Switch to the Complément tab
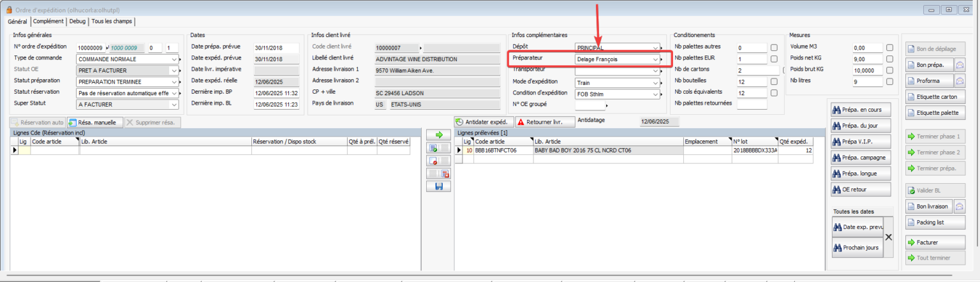 48,21
